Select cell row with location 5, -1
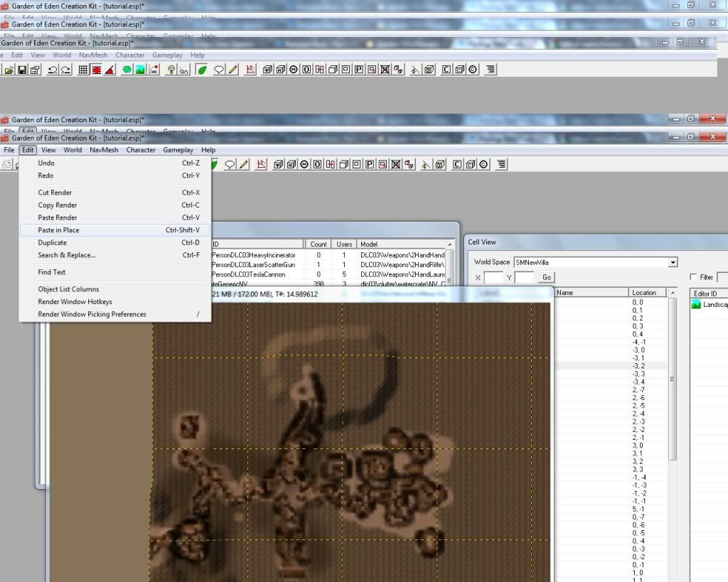 pyautogui.click(x=611, y=509)
